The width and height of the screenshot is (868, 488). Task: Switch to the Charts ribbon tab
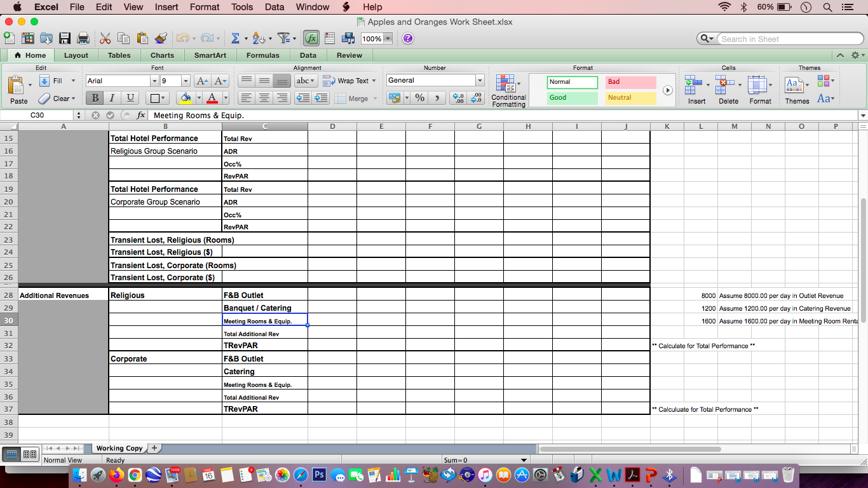pos(162,55)
